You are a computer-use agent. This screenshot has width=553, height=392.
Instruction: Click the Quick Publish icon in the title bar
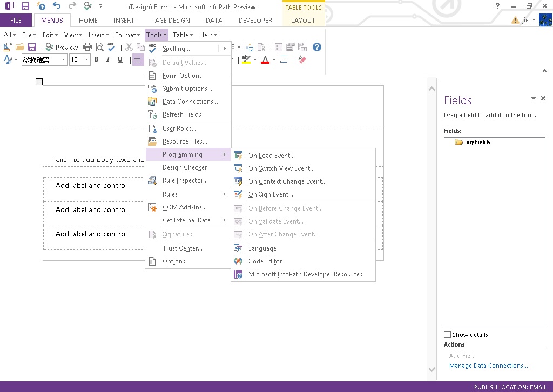click(x=42, y=6)
